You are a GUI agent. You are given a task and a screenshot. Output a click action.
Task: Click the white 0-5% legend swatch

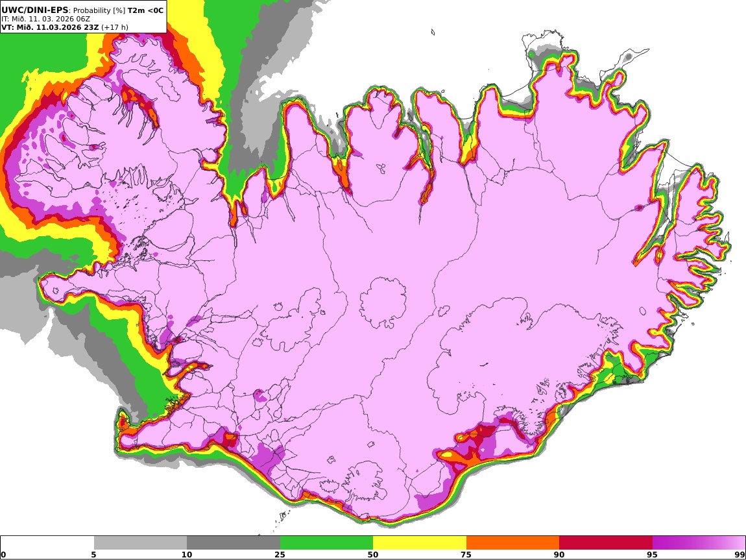[47, 543]
